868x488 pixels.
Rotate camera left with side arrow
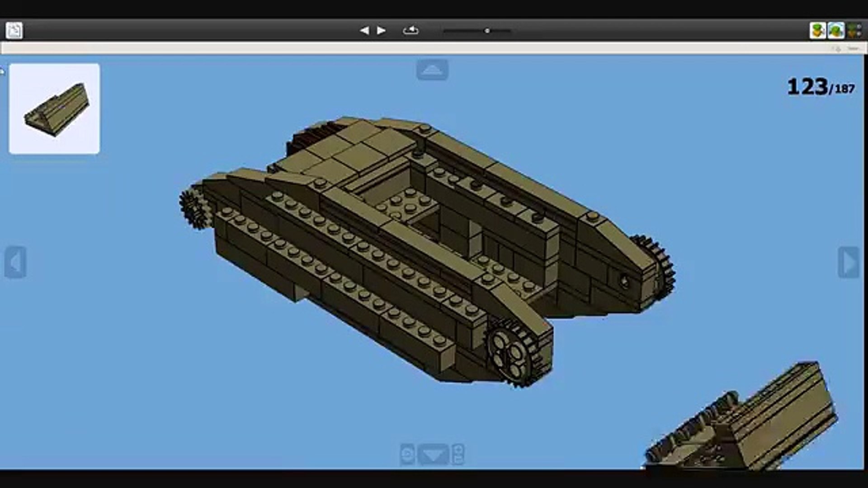pyautogui.click(x=15, y=262)
